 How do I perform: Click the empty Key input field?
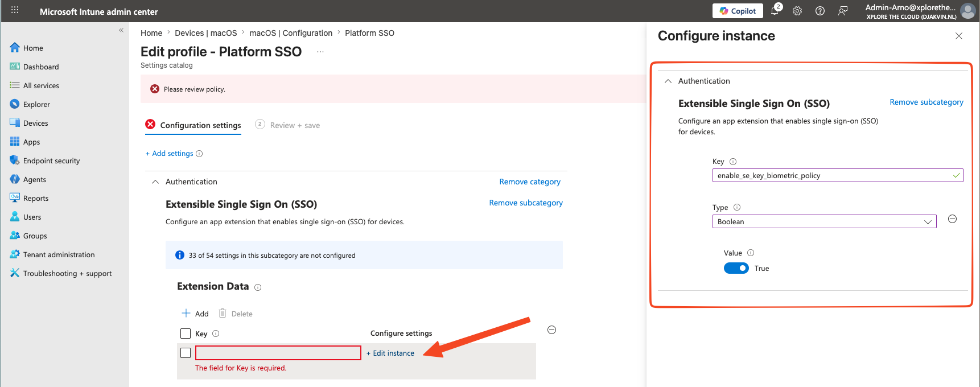(278, 353)
